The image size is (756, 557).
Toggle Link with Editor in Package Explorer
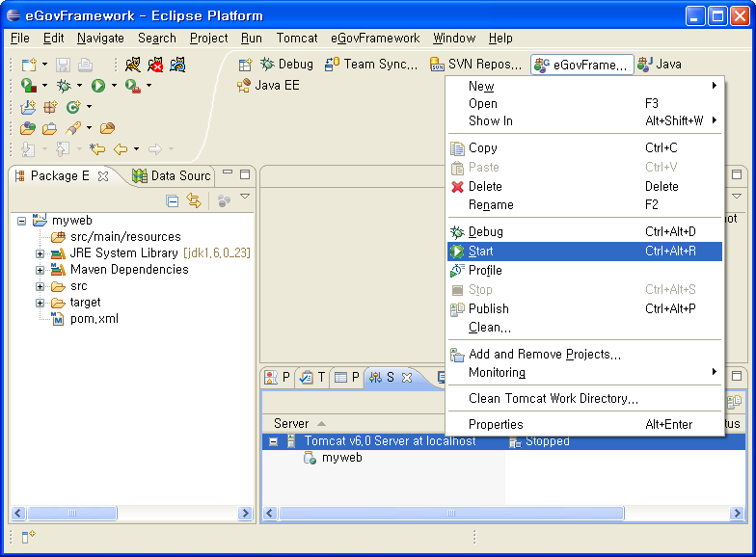[x=194, y=200]
